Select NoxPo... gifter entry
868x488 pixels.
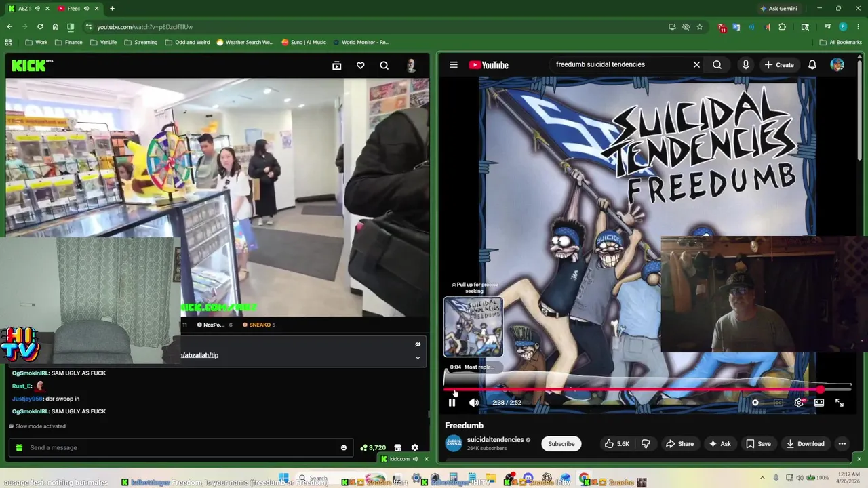[214, 325]
